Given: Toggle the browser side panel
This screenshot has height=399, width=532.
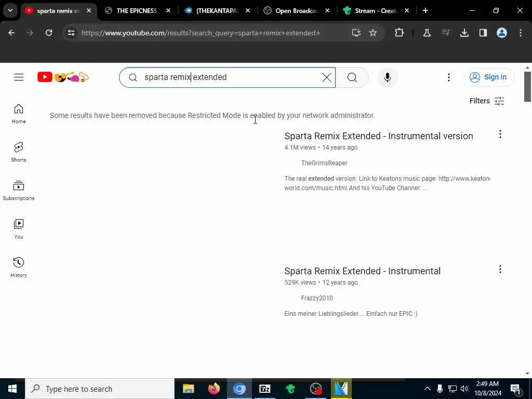Looking at the screenshot, I should tap(483, 33).
